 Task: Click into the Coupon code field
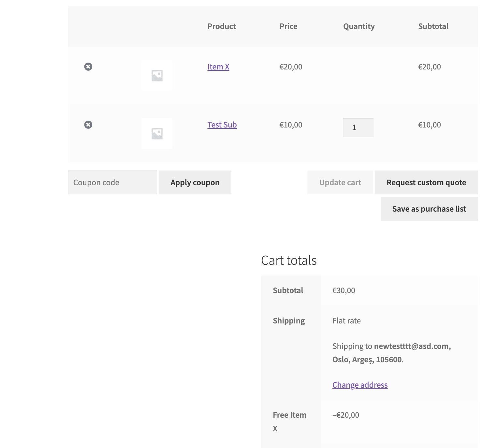[112, 183]
